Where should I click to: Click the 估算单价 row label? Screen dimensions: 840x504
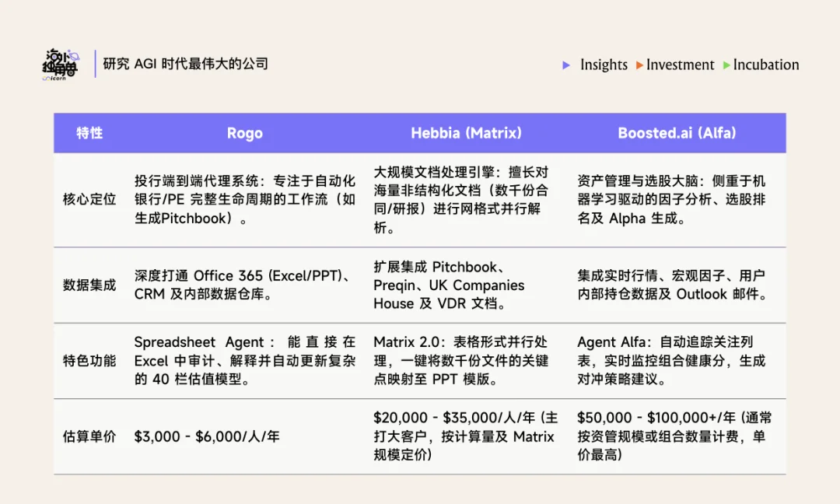[x=88, y=436]
